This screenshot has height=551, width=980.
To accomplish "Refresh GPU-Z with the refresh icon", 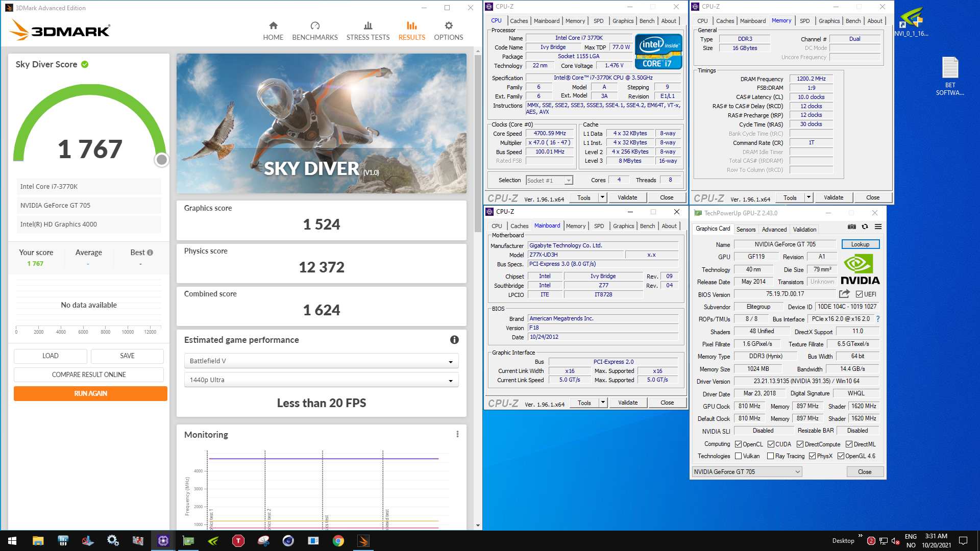I will click(x=865, y=227).
